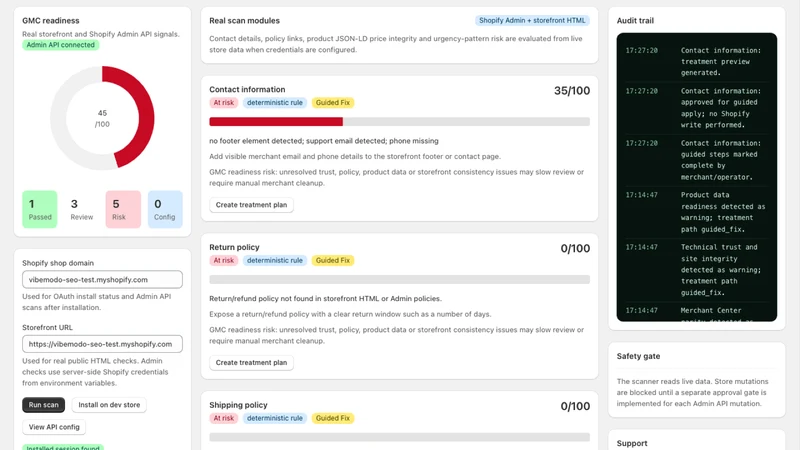Click Install on dev store button
Screen dimensions: 800x450
pos(109,405)
